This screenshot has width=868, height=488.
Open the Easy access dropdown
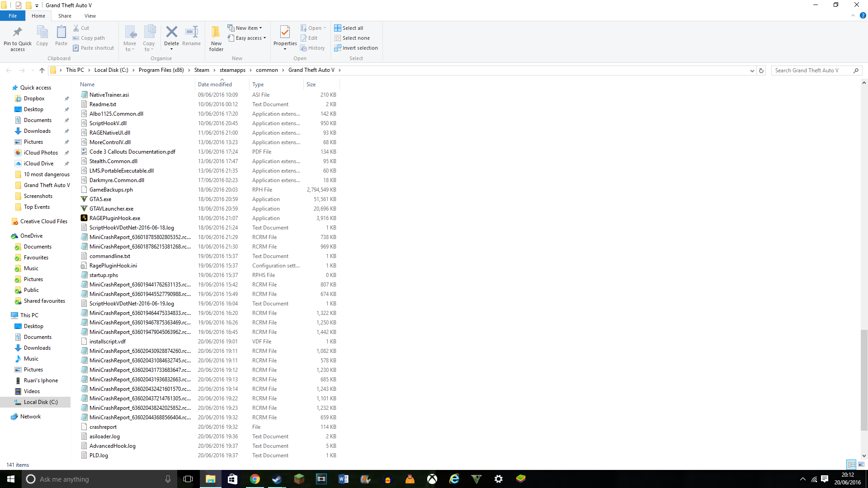tap(247, 38)
